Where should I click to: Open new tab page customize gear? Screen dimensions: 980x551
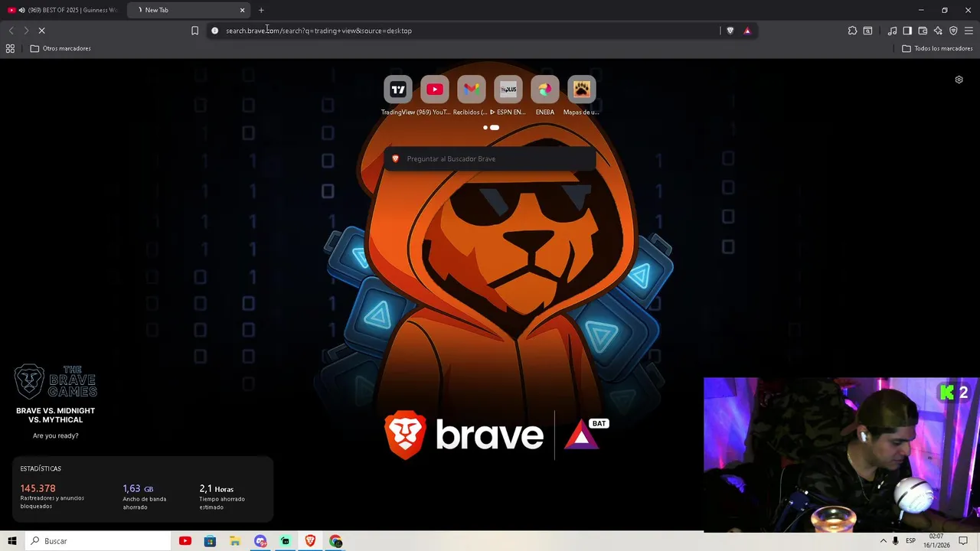click(959, 80)
